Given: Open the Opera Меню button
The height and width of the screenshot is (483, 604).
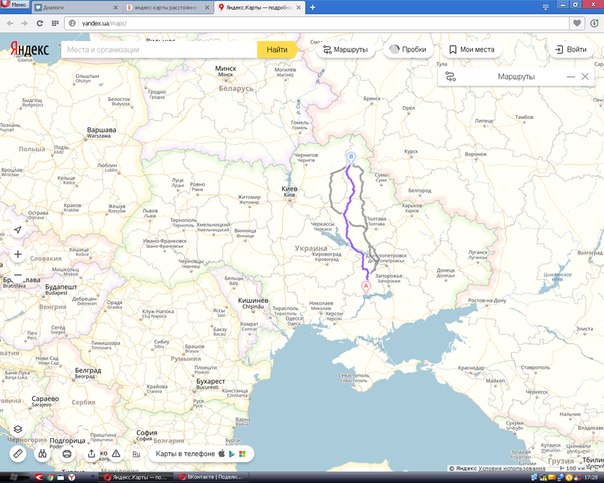Looking at the screenshot, I should pos(15,5).
